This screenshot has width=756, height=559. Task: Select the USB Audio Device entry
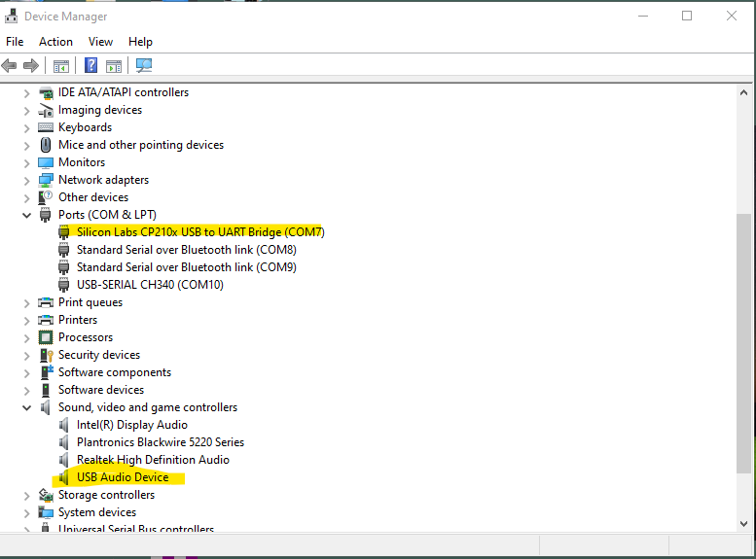123,477
